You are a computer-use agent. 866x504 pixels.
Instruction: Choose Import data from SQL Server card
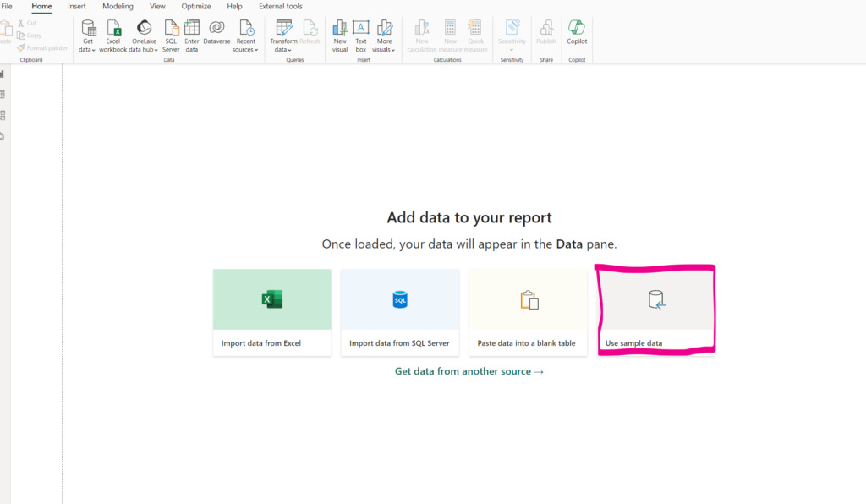[400, 312]
